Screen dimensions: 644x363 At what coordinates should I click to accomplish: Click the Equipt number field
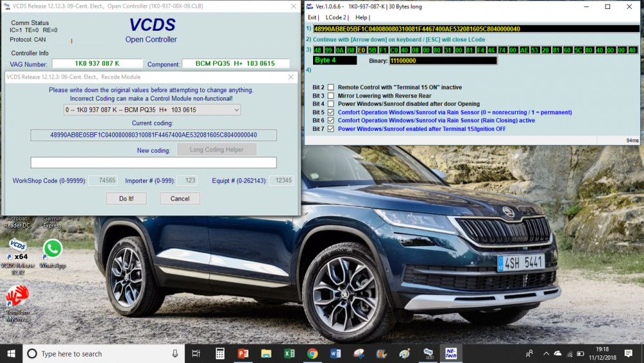pyautogui.click(x=281, y=181)
